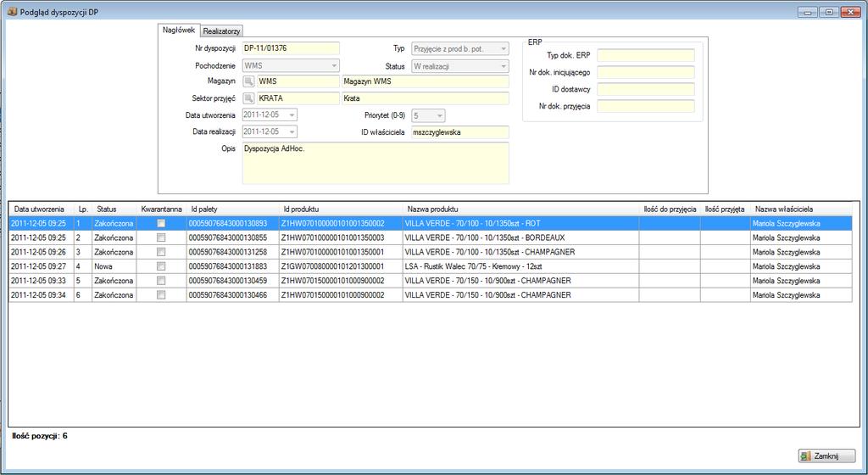Toggle Kwarantanna checkbox in row 6
Screen dimensions: 868x475
coord(161,295)
